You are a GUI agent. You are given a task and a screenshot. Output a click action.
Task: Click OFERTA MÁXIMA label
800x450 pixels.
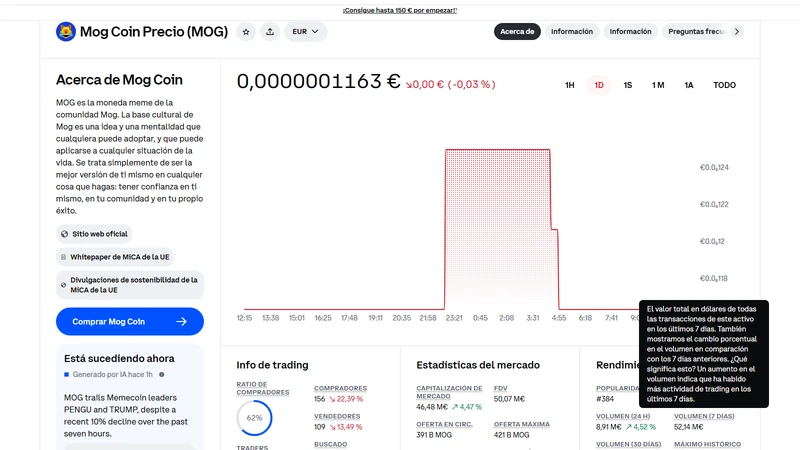pos(521,424)
